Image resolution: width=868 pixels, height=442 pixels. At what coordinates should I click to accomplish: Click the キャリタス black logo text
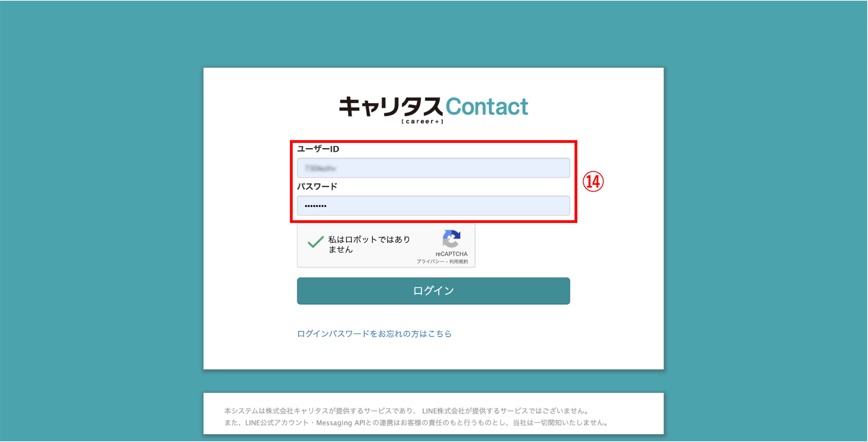[390, 107]
